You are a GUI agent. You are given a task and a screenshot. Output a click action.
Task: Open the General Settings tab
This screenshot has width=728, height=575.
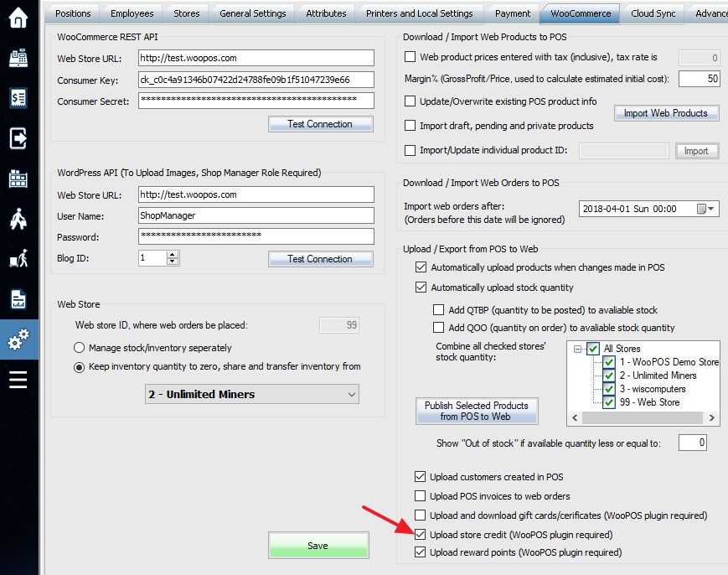[x=252, y=13]
